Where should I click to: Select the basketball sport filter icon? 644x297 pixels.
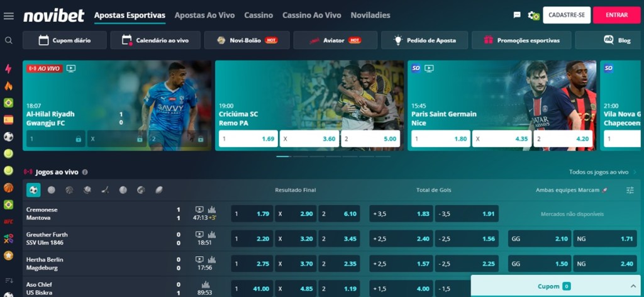pos(69,190)
